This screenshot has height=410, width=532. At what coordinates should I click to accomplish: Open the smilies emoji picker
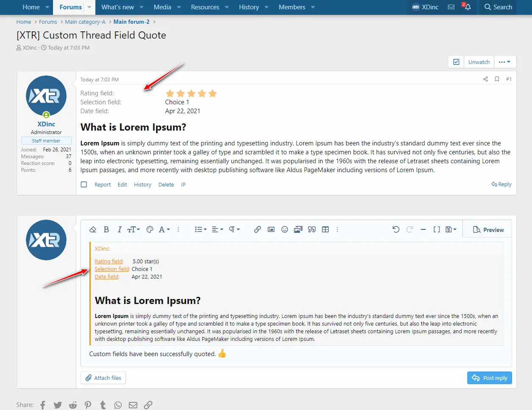pyautogui.click(x=285, y=229)
